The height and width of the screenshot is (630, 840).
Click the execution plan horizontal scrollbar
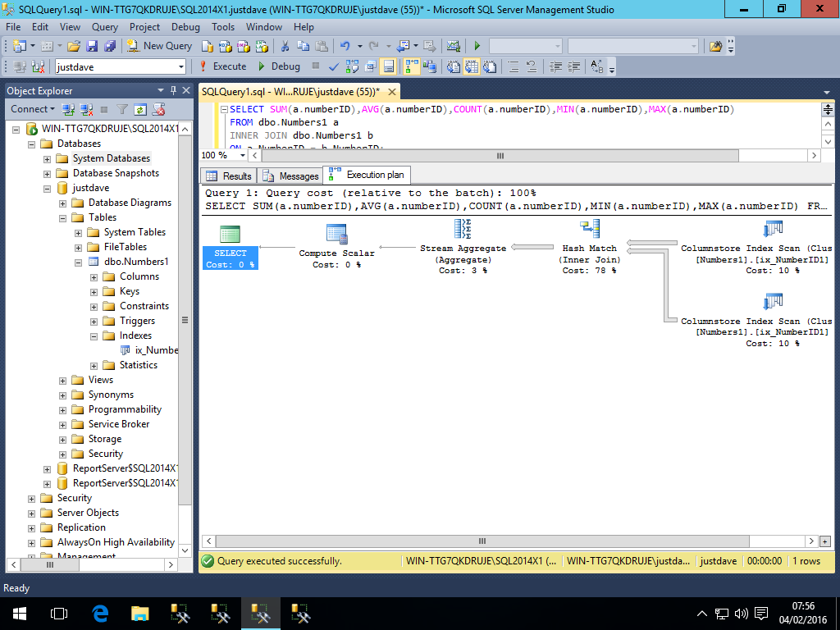[x=482, y=541]
